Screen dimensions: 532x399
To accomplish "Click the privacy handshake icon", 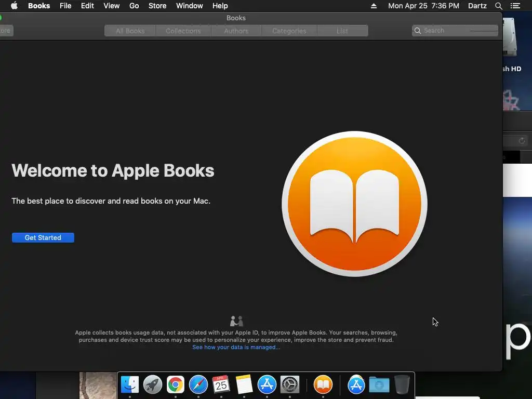I will (236, 321).
